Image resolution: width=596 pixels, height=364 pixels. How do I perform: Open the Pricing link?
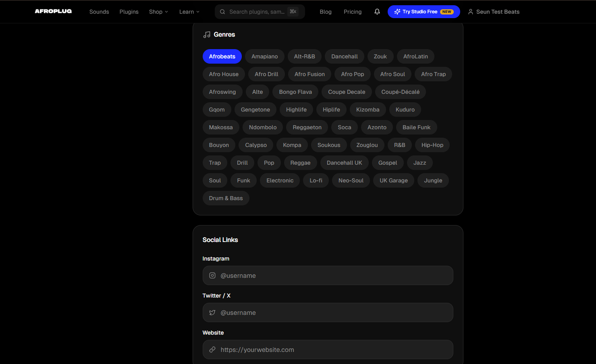coord(353,12)
